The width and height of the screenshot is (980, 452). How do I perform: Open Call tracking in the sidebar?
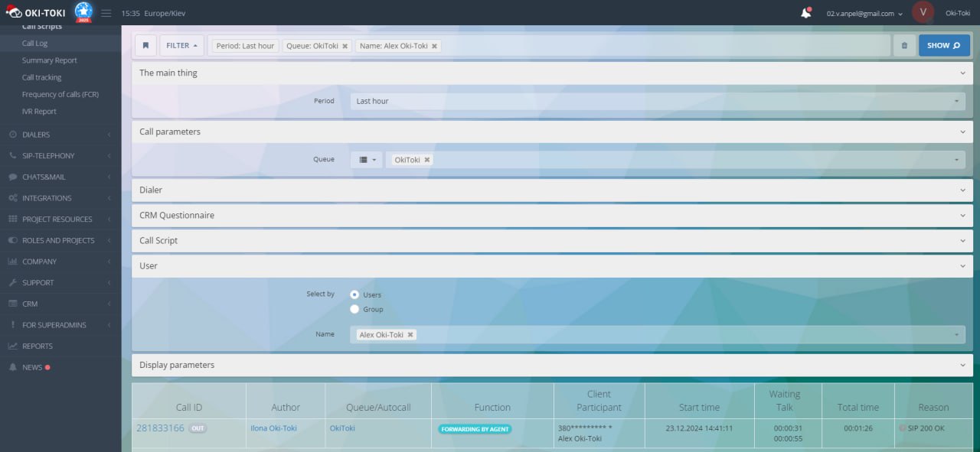[x=42, y=77]
